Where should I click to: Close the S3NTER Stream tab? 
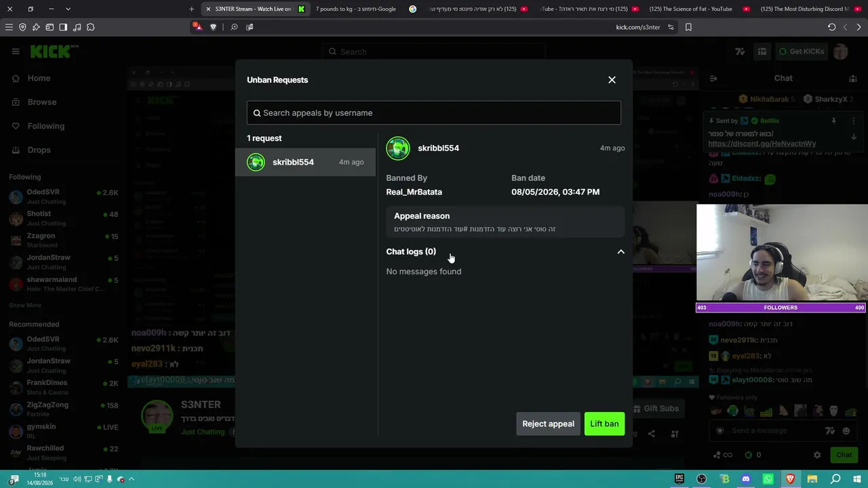tap(208, 9)
